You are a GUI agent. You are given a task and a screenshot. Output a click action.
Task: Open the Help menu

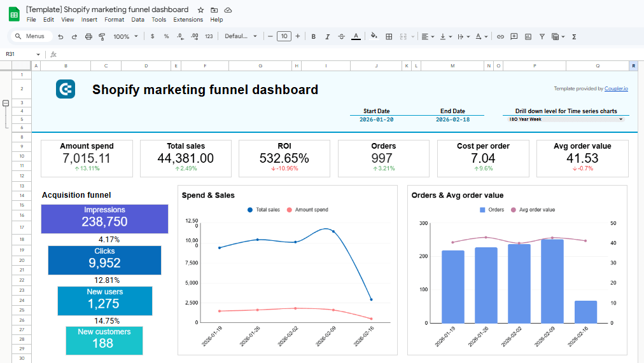coord(216,19)
